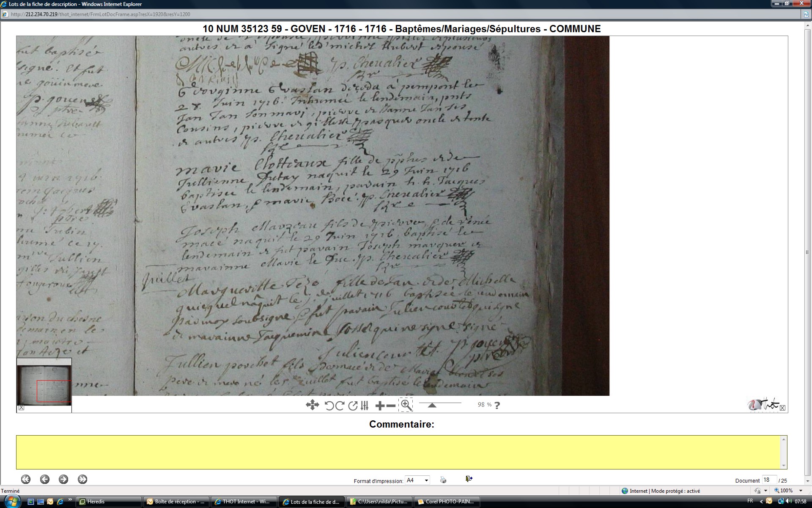Viewport: 812px width, 508px height.
Task: Click the exit door icon
Action: [x=469, y=479]
